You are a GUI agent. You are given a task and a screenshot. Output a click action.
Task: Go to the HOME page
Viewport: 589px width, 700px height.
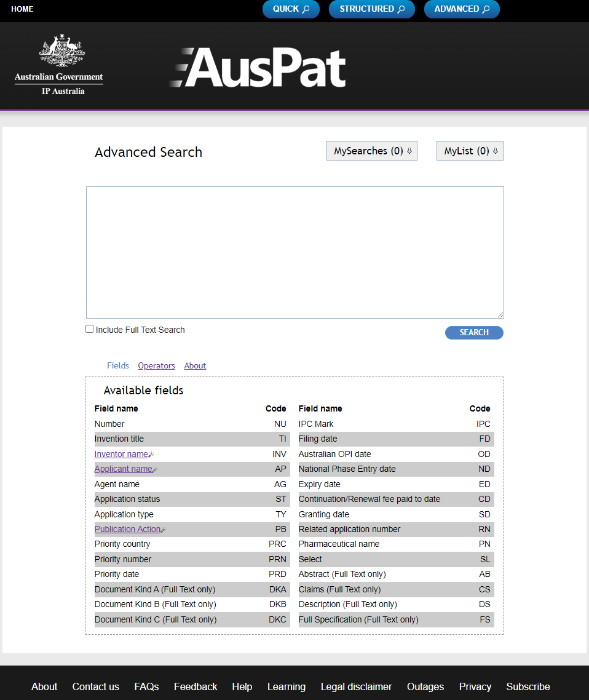tap(22, 9)
